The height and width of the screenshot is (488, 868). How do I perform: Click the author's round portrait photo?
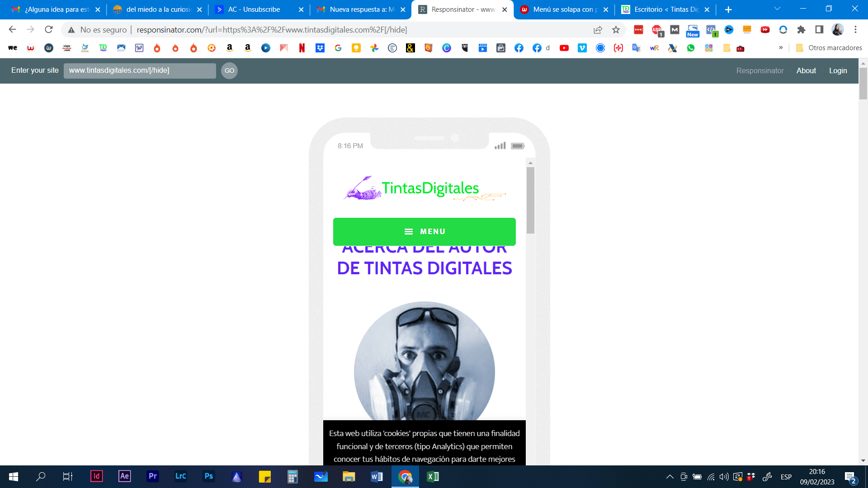[x=424, y=361]
